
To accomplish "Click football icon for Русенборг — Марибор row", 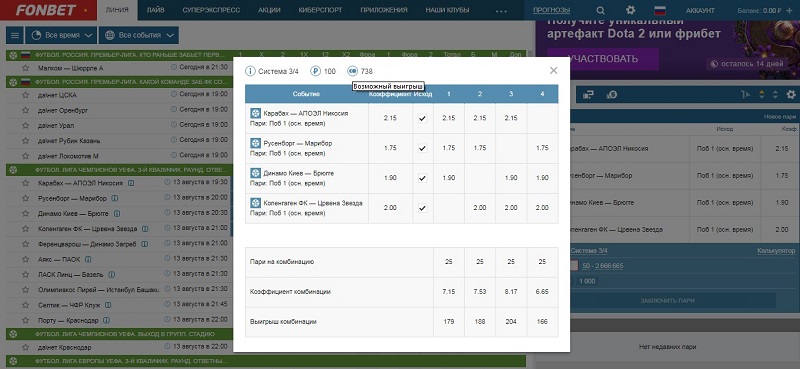I will point(255,143).
